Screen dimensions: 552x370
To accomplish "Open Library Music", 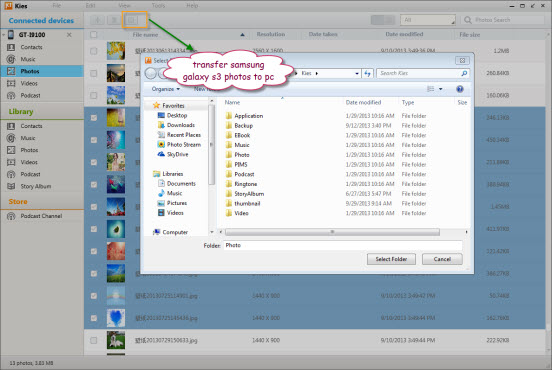I will (27, 138).
